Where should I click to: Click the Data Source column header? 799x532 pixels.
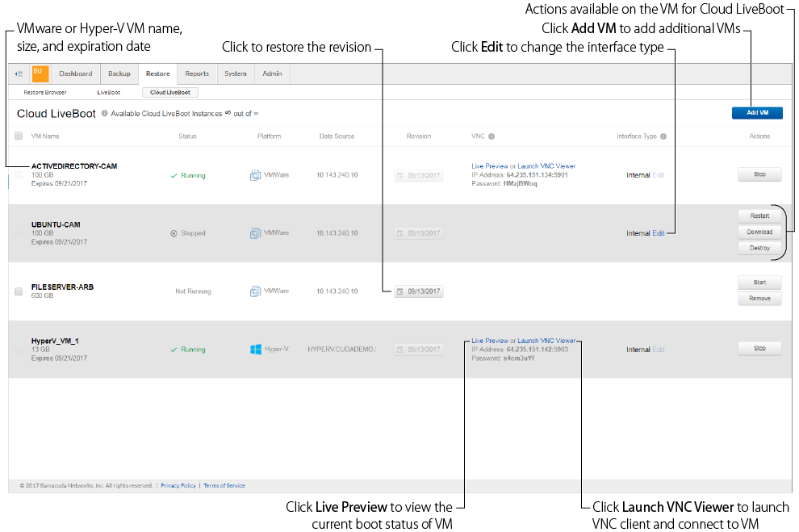tap(337, 136)
